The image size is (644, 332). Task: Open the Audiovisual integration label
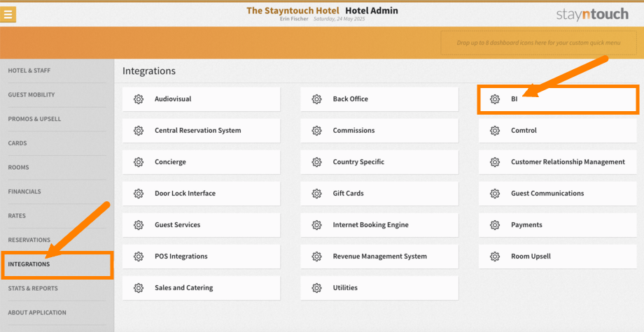tap(173, 99)
